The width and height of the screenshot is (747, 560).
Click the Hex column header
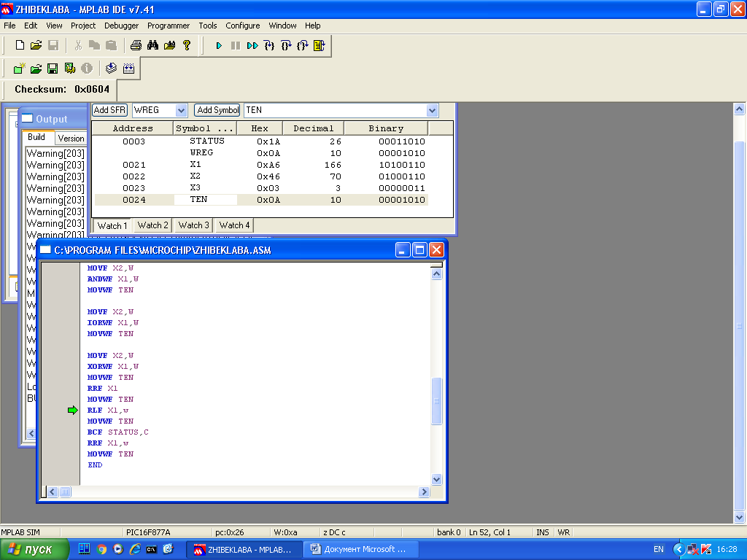pyautogui.click(x=260, y=128)
